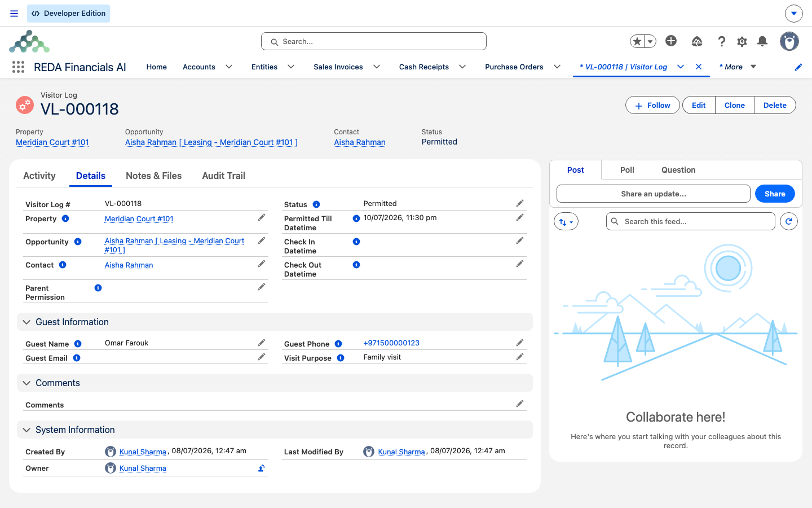812x508 pixels.
Task: Edit the Permitted Till Datetime pencil
Action: [x=520, y=217]
